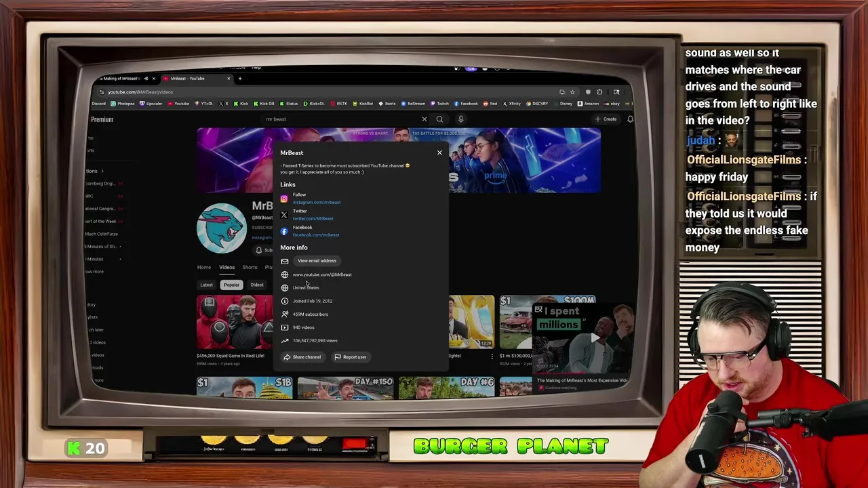Image resolution: width=868 pixels, height=488 pixels.
Task: Click Share channel button
Action: point(302,357)
